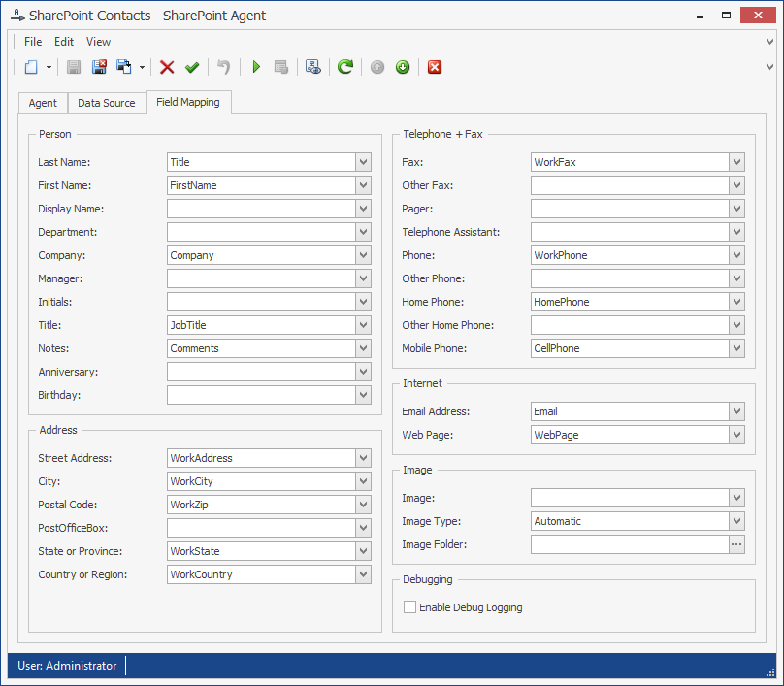
Task: Click the green checkmark verify icon
Action: [x=192, y=67]
